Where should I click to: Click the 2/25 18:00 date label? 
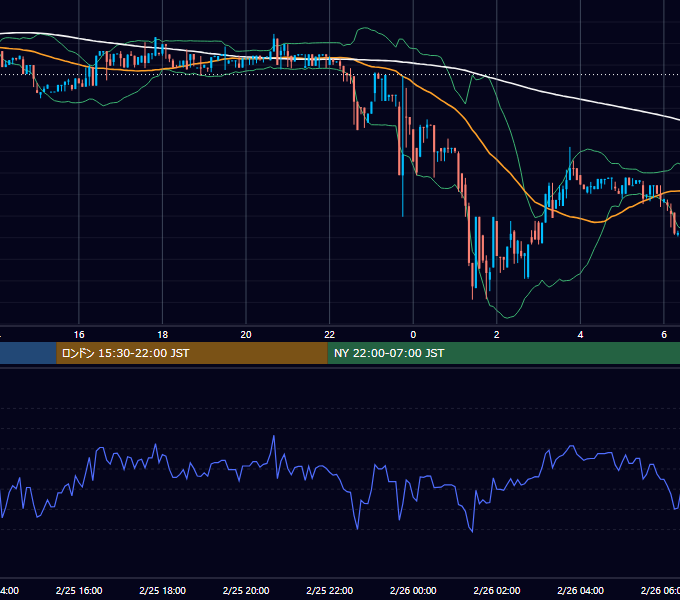pos(163,590)
